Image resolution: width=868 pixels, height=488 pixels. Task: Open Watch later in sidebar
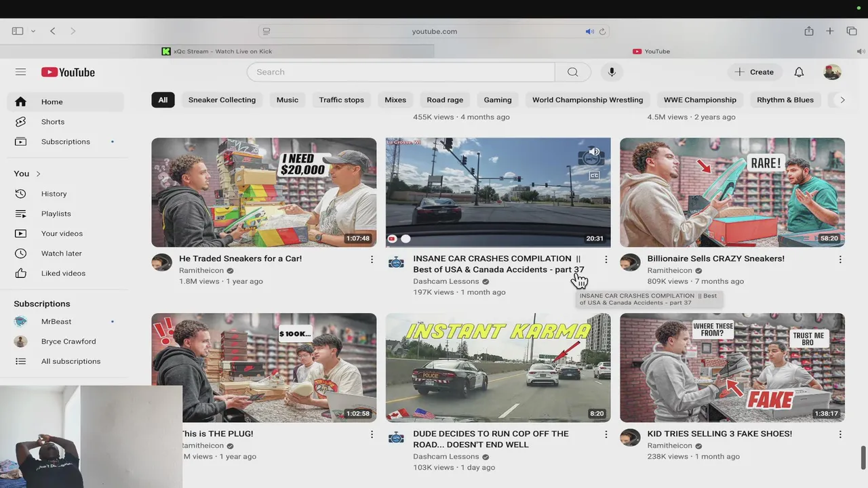click(x=66, y=253)
